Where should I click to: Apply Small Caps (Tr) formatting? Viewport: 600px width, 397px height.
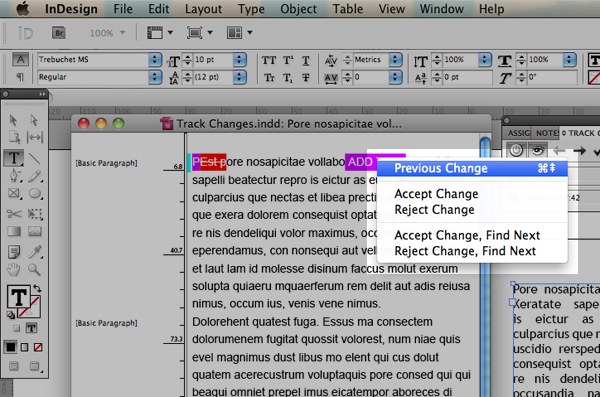point(269,78)
